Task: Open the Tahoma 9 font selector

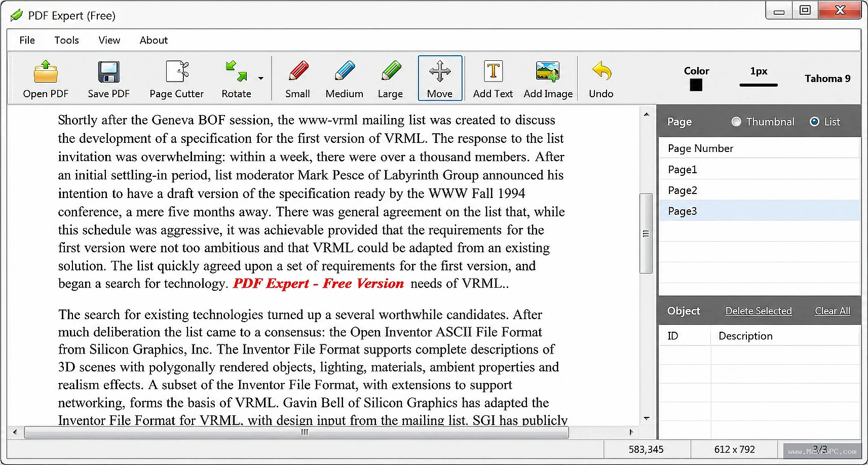Action: (827, 79)
